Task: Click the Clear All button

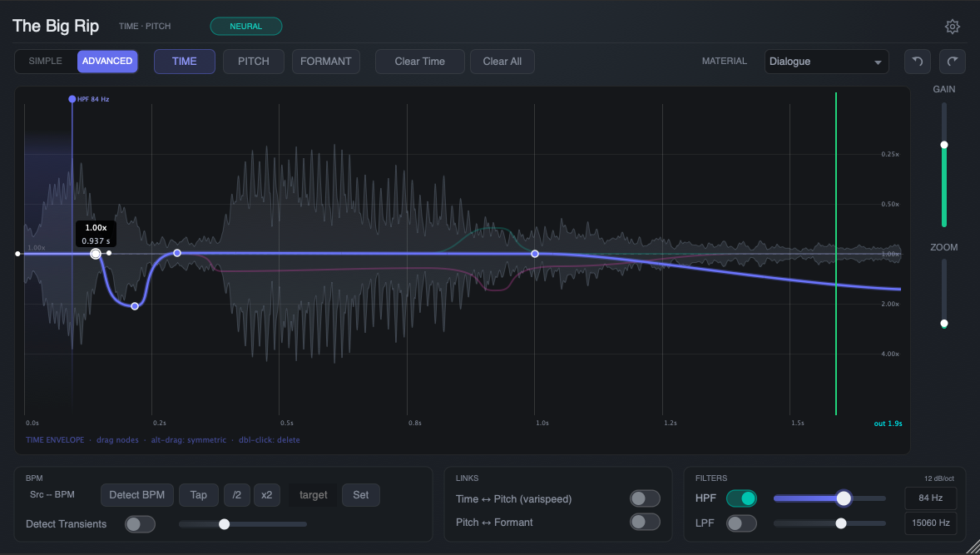Action: coord(502,62)
